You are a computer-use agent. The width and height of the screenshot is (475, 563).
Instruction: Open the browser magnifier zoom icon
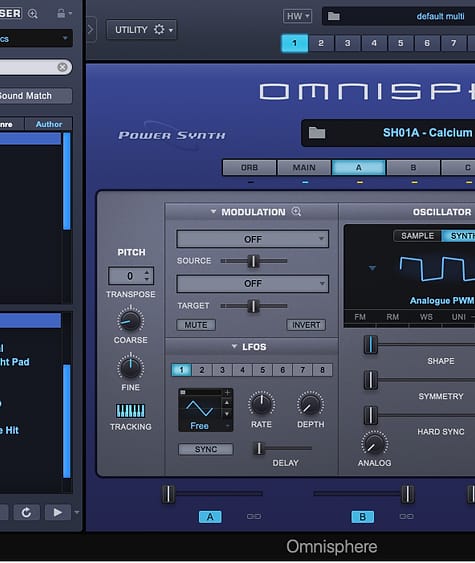33,14
